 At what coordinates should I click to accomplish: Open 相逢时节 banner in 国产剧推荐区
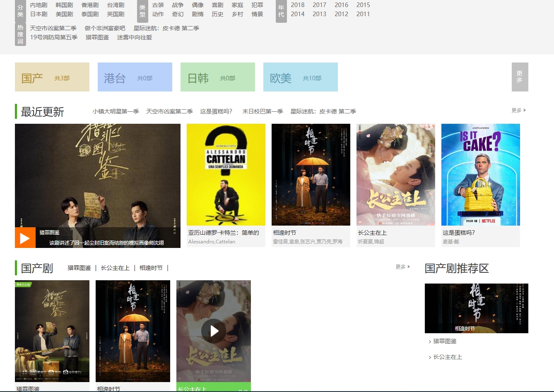tap(477, 308)
